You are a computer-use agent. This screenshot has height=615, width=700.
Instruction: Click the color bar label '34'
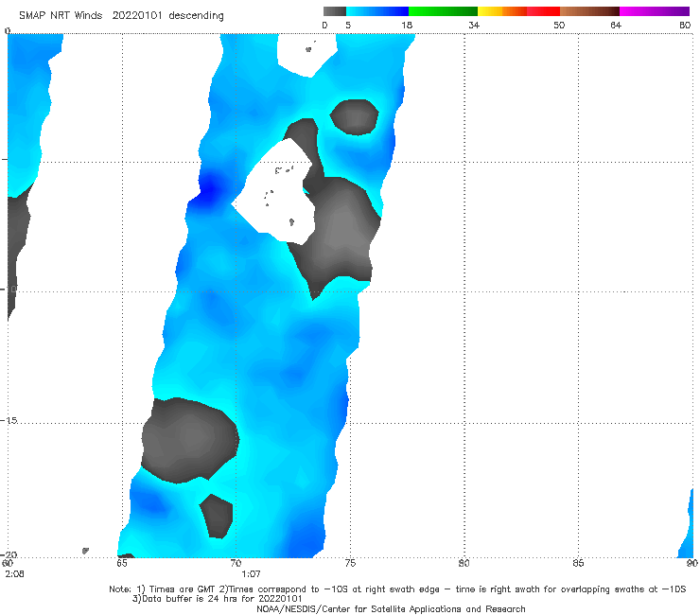click(x=474, y=26)
